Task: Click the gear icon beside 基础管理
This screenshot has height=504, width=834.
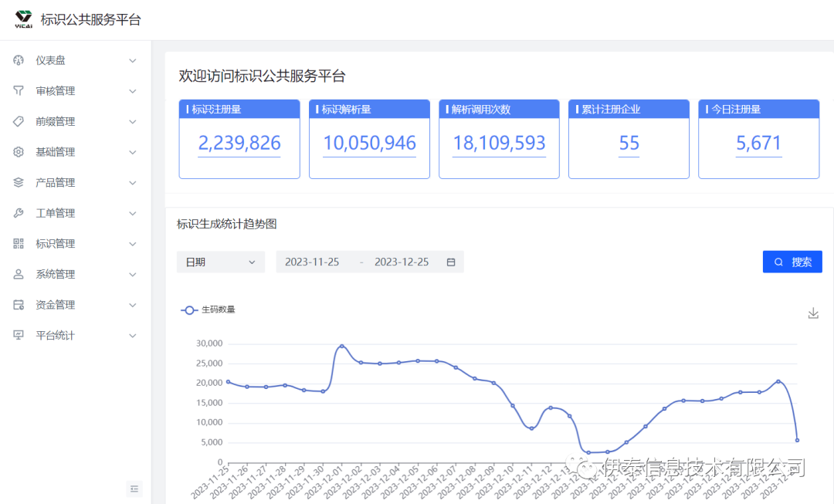Action: [x=19, y=152]
